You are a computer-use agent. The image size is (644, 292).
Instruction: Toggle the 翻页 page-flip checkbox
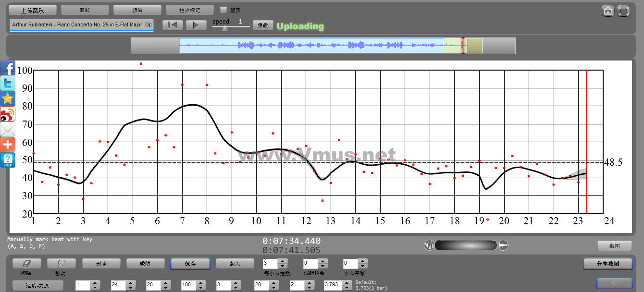[223, 10]
